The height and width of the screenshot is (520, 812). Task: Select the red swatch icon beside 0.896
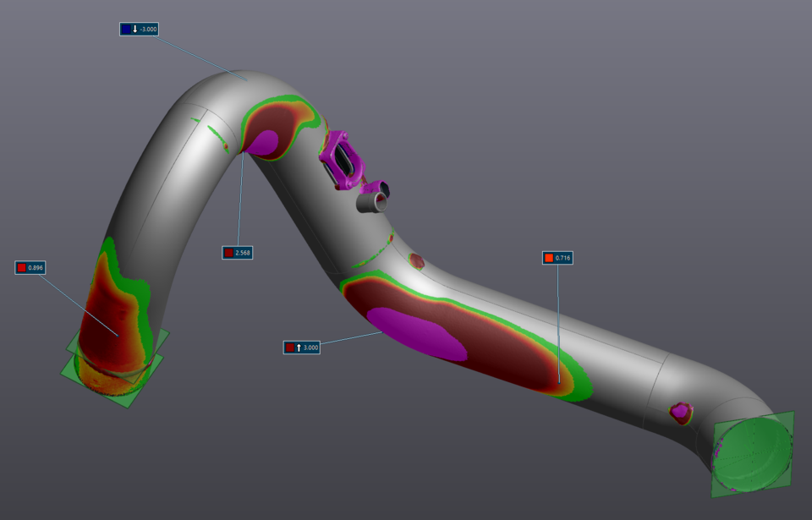[x=21, y=266]
